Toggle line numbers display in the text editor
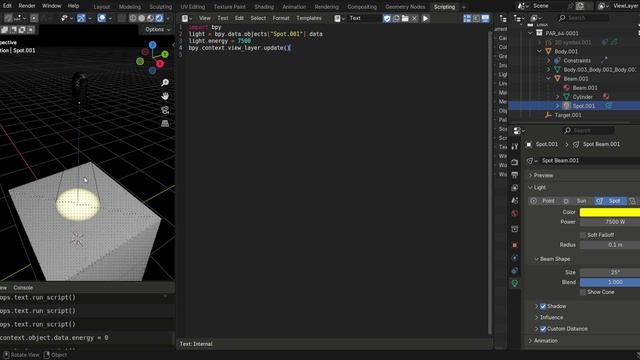The image size is (640, 360). (x=467, y=18)
